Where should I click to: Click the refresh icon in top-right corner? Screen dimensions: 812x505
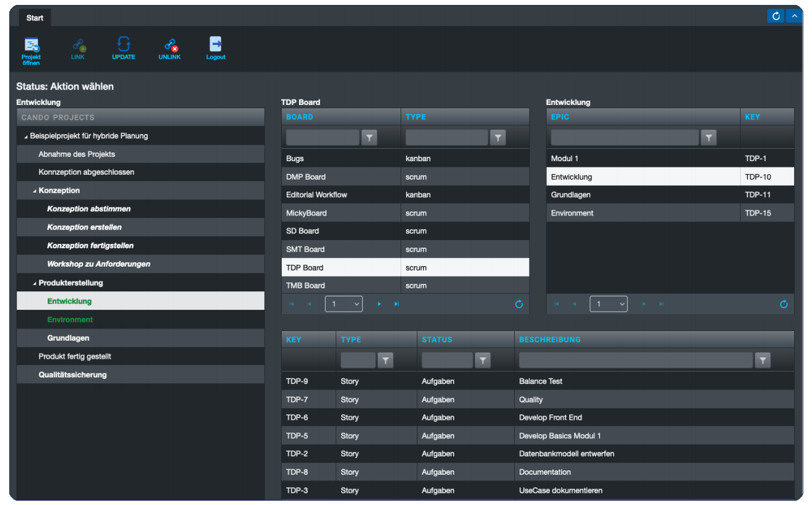coord(776,16)
